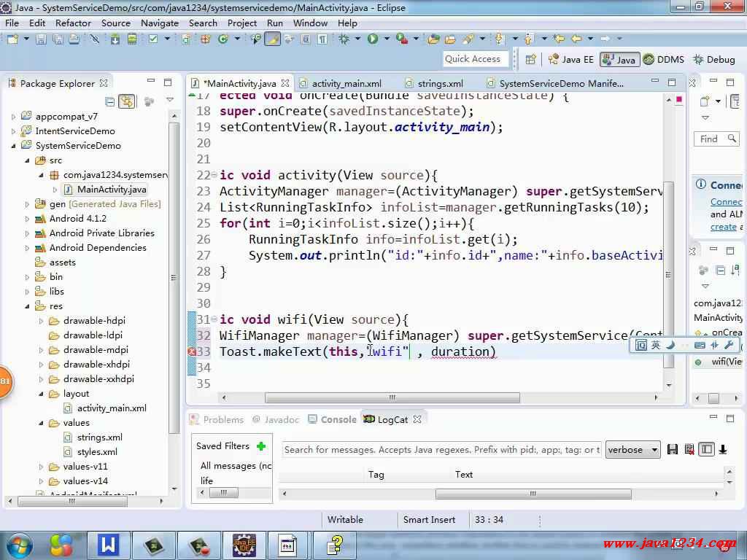
Task: Click the editor horizontal scrollbar thumb
Action: (x=392, y=397)
